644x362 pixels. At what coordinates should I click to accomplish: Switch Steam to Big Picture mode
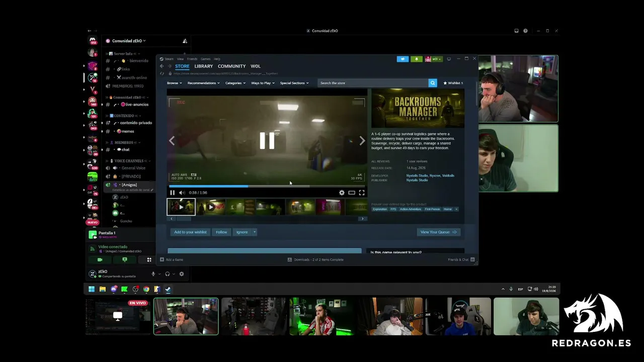pyautogui.click(x=449, y=59)
